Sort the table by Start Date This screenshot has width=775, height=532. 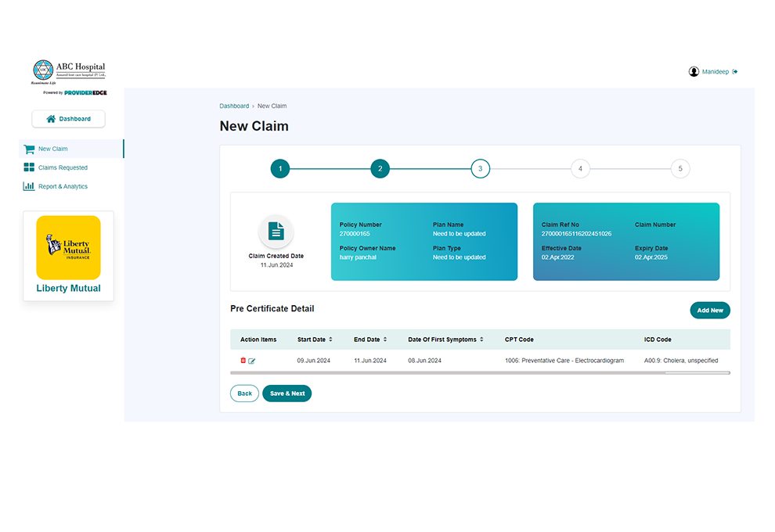pos(330,339)
